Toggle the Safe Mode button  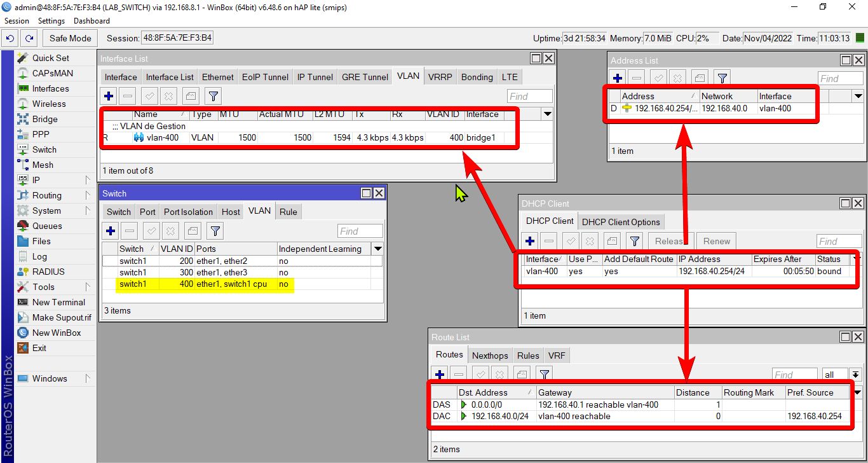click(x=70, y=38)
